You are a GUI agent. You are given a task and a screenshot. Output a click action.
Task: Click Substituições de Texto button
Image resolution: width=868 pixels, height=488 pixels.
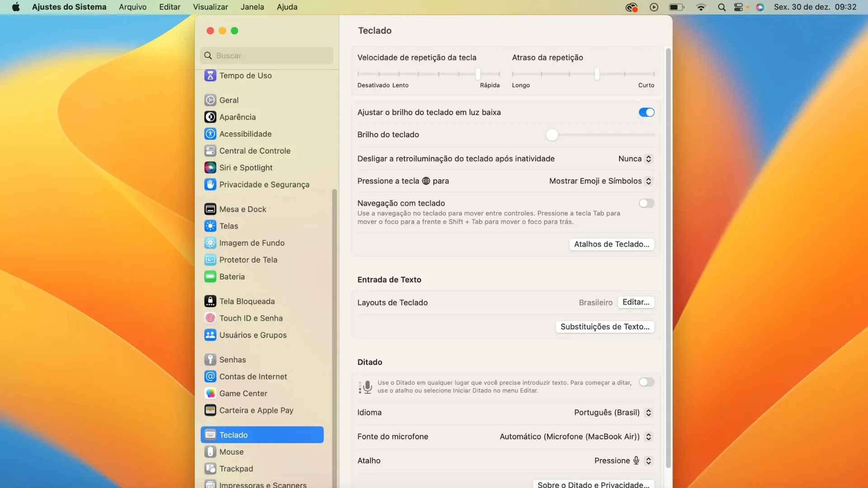(604, 327)
